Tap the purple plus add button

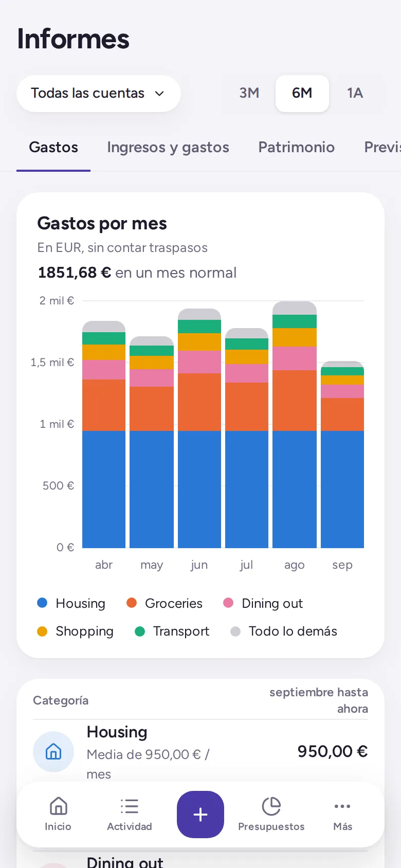click(x=200, y=815)
